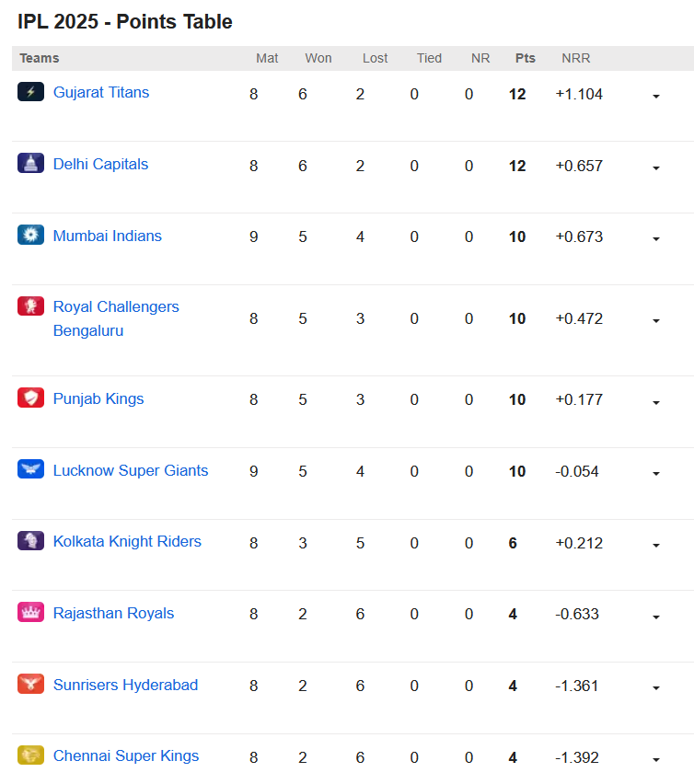This screenshot has height=784, width=694.
Task: Expand the Mumbai Indians row arrow
Action: click(656, 239)
